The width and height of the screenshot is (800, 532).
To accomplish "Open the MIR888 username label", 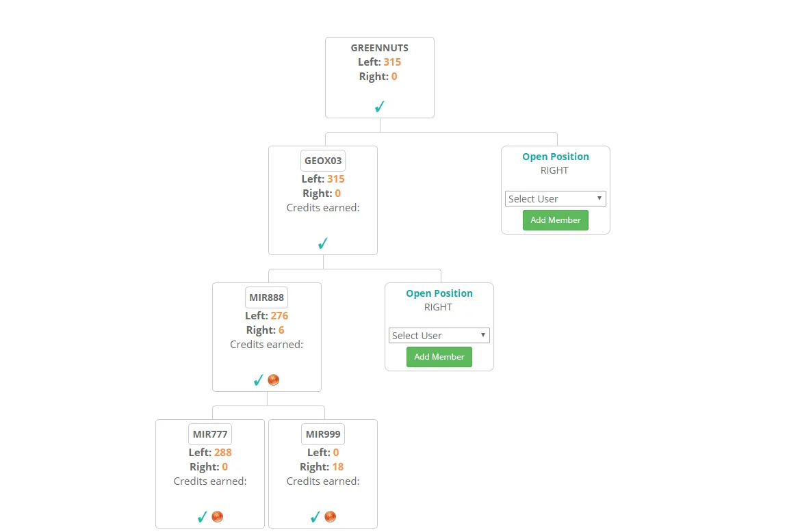I will pyautogui.click(x=266, y=297).
